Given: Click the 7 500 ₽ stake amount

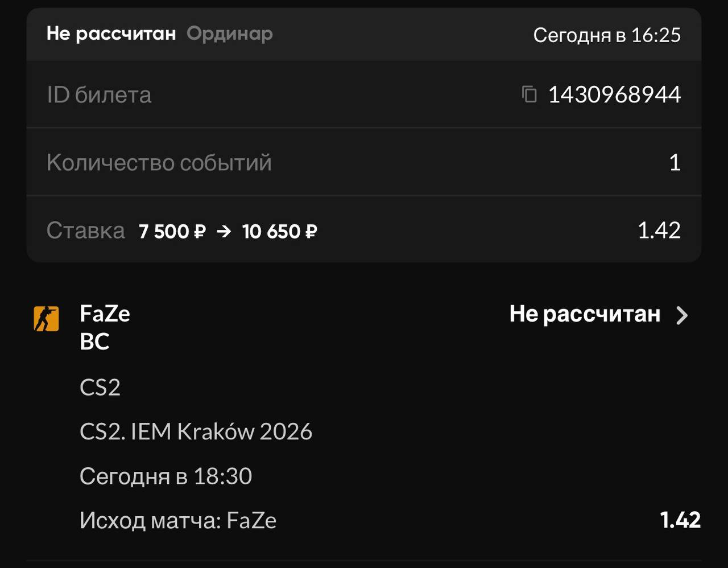Looking at the screenshot, I should pyautogui.click(x=172, y=232).
